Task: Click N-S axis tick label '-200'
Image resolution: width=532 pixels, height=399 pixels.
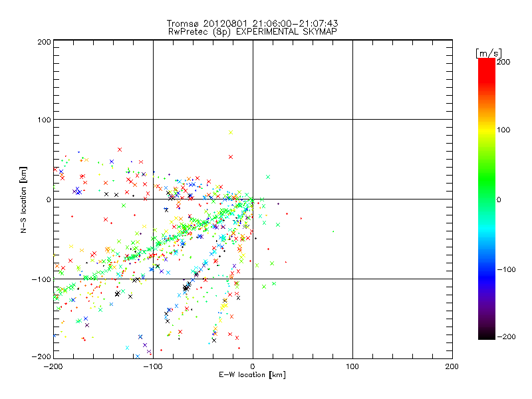Action: pos(41,356)
